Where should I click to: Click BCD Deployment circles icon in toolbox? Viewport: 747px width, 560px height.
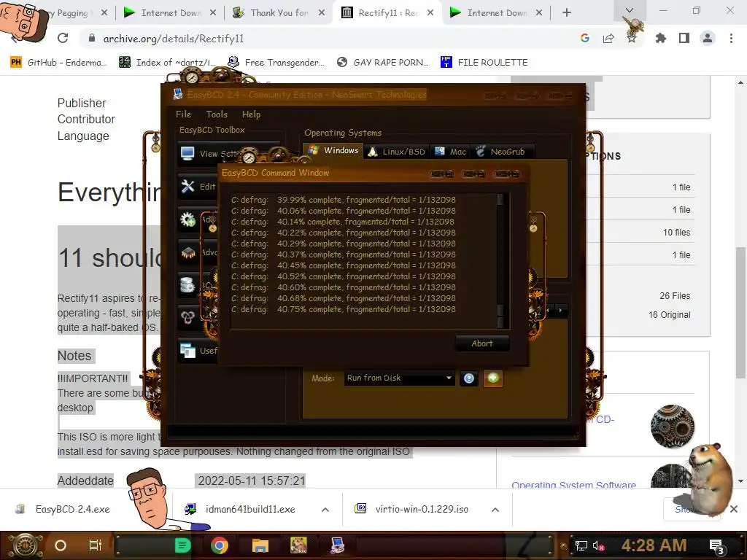[187, 317]
